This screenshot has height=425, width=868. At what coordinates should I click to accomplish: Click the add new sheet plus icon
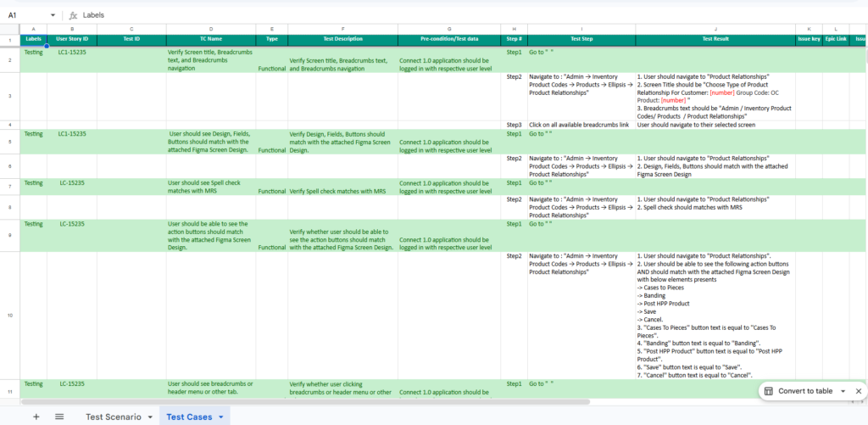pos(36,417)
